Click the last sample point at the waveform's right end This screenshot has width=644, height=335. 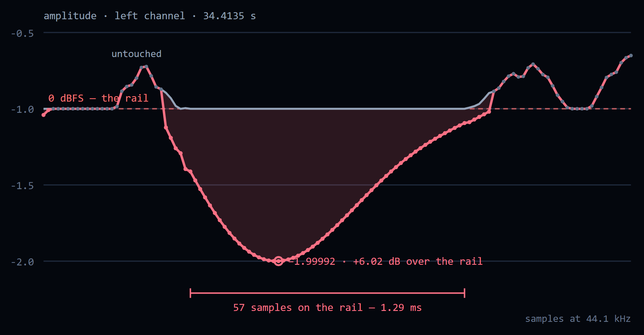[631, 56]
